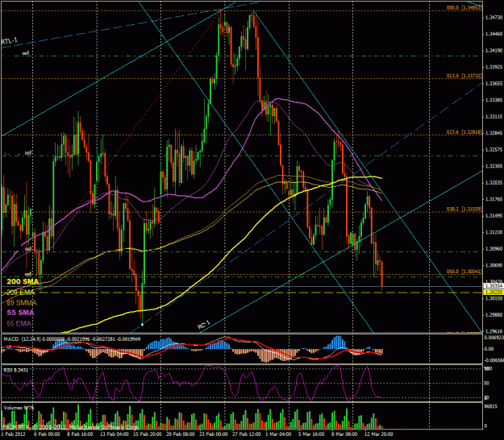Click the 200 SMA legend label
The width and height of the screenshot is (504, 440).
[23, 282]
